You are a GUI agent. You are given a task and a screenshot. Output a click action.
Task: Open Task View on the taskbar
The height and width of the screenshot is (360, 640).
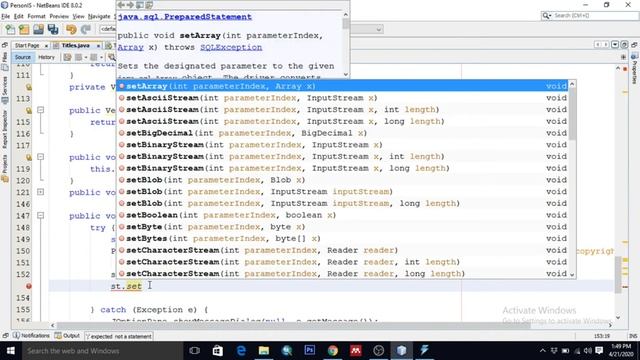pyautogui.click(x=195, y=351)
